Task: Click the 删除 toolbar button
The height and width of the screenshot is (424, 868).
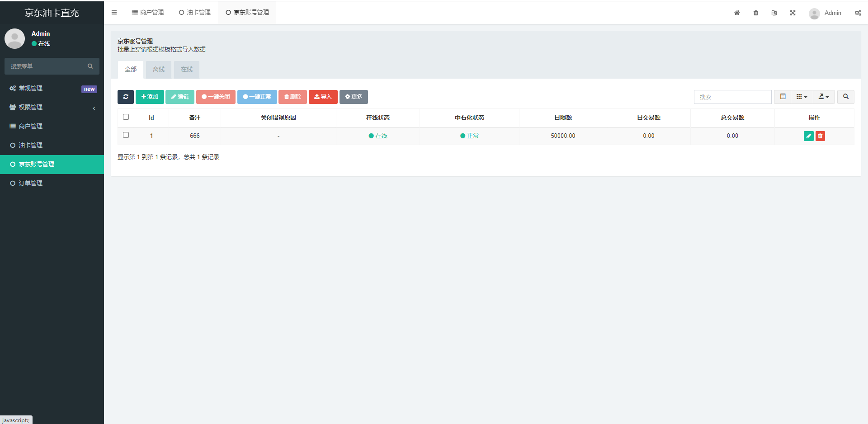Action: (x=292, y=97)
